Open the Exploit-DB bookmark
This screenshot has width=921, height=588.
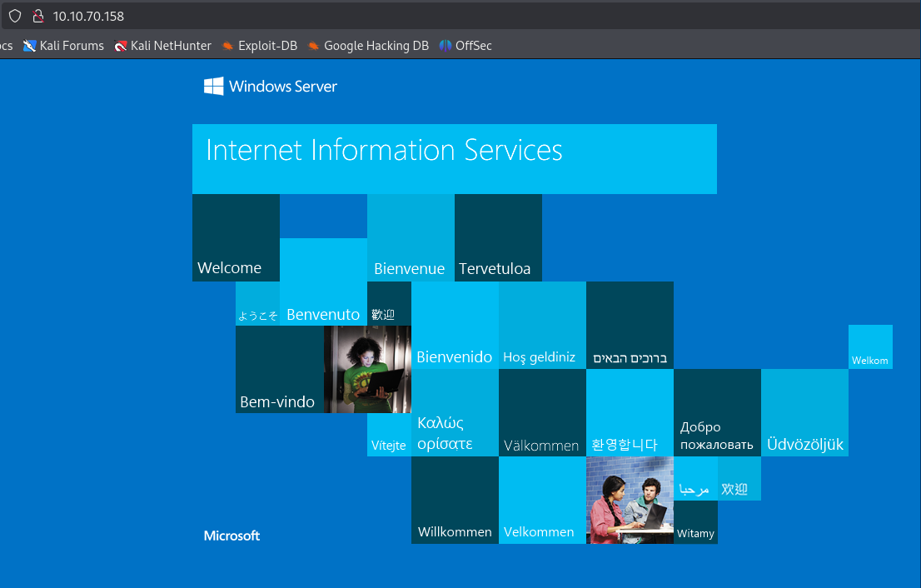click(x=259, y=46)
